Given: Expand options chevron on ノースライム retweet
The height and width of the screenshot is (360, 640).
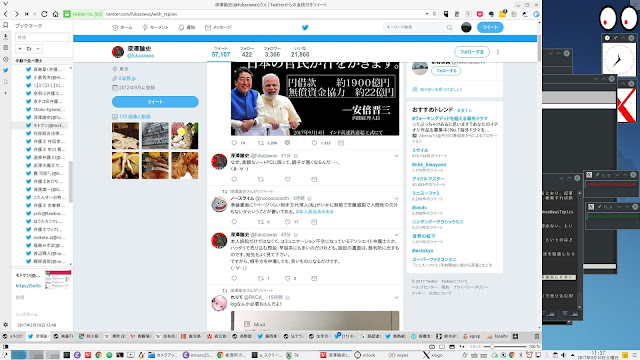Looking at the screenshot, I should [x=396, y=199].
